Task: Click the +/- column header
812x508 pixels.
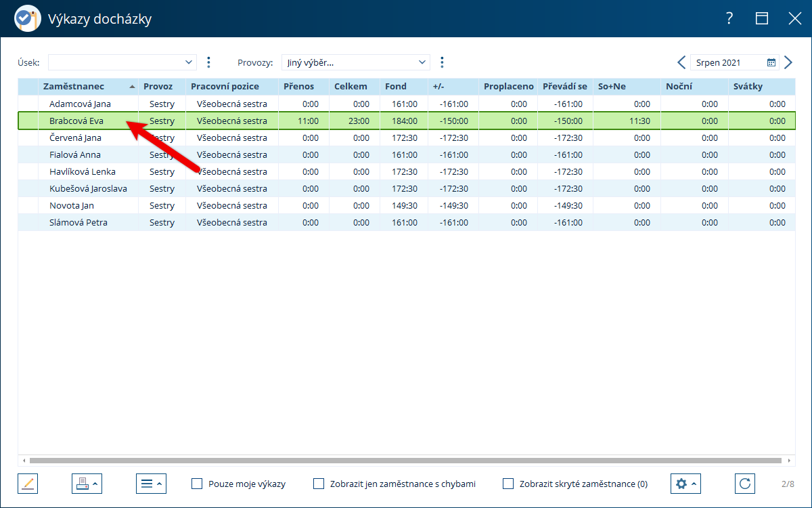Action: click(x=453, y=87)
